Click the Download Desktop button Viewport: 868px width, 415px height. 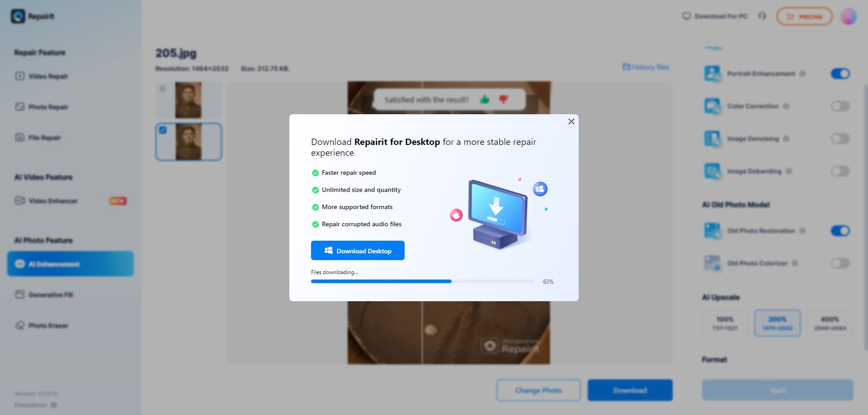tap(358, 251)
